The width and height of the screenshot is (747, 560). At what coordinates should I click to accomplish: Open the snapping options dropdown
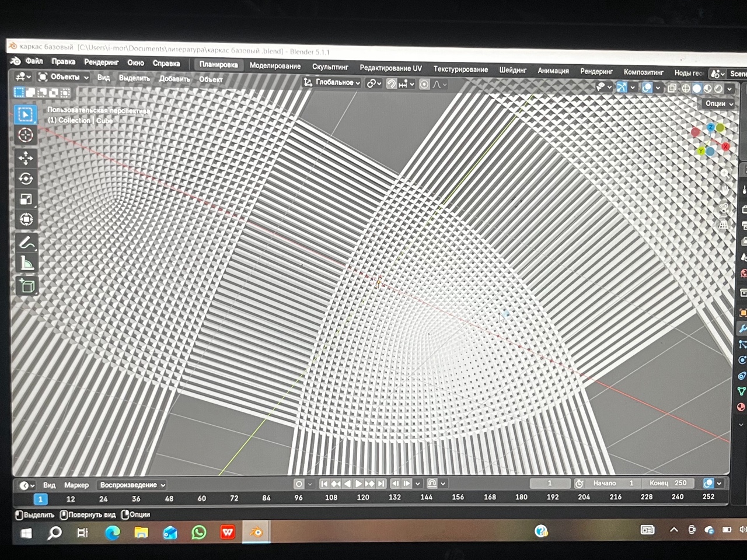click(407, 84)
